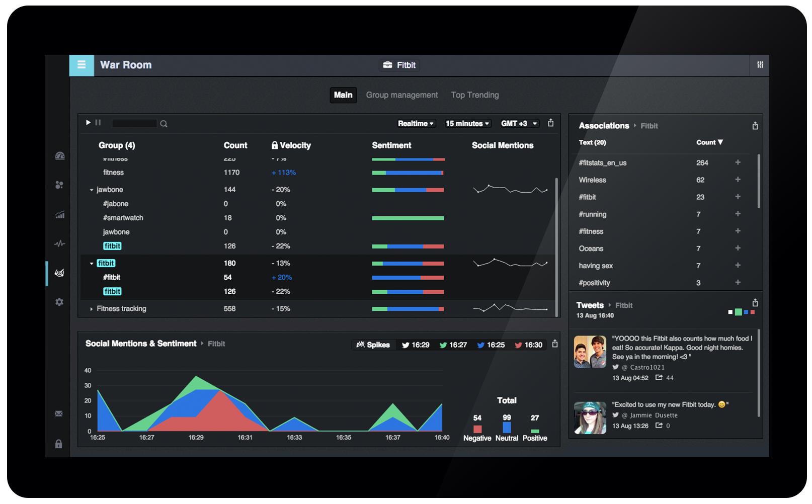812x504 pixels.
Task: Open the GMT +3 timezone dropdown
Action: [x=520, y=124]
